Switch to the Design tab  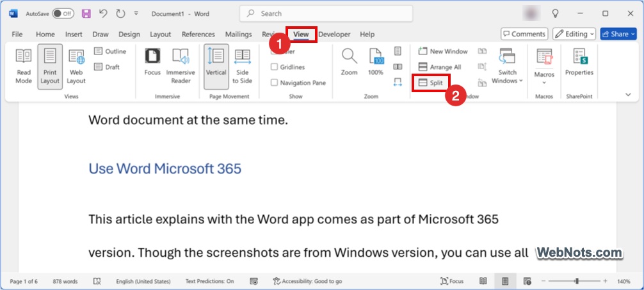129,35
